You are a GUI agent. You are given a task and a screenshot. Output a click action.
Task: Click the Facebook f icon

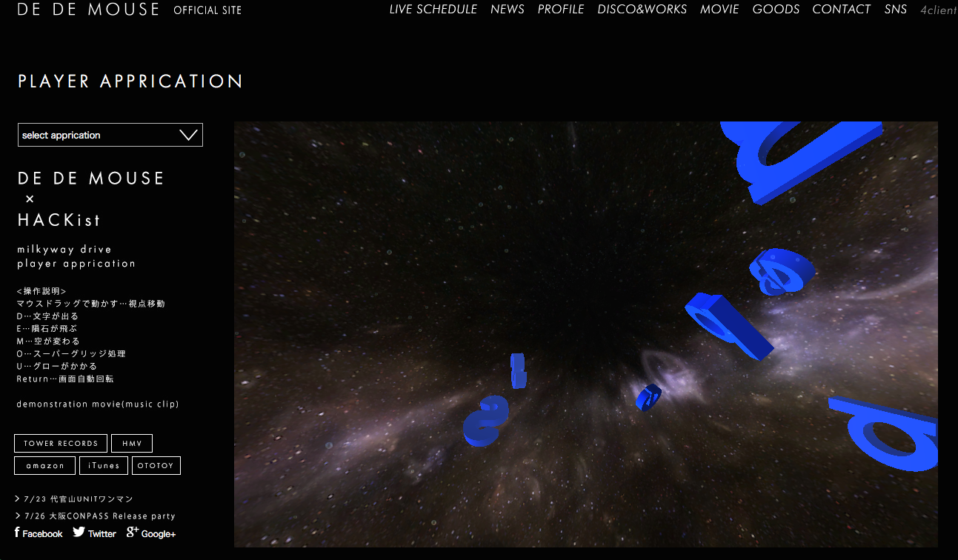17,533
